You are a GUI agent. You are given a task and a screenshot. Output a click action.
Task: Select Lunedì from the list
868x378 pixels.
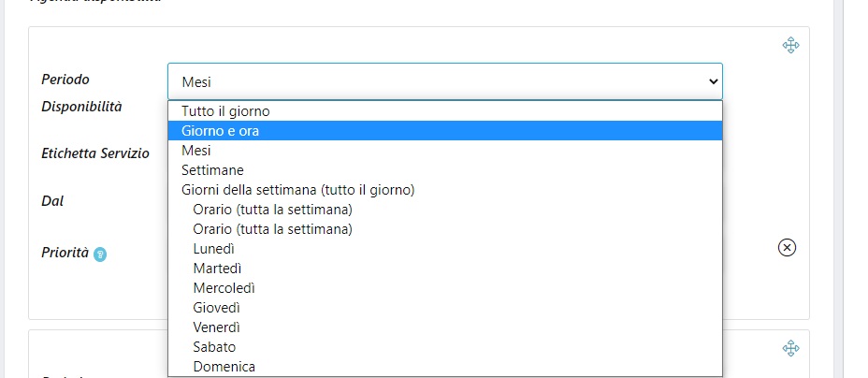pyautogui.click(x=213, y=249)
